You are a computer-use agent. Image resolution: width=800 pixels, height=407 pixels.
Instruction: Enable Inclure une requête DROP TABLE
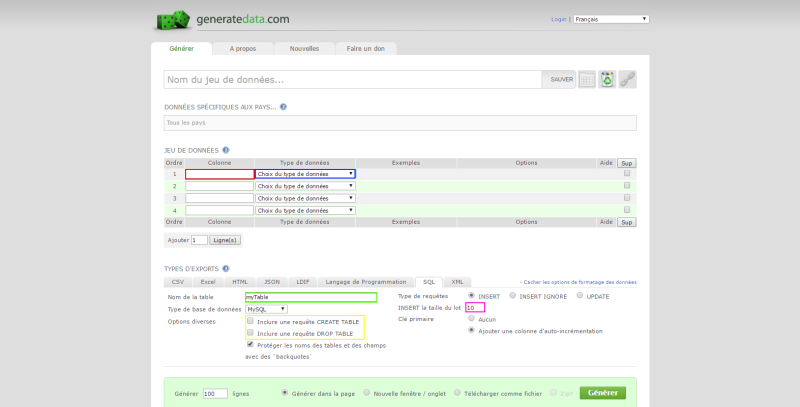(250, 333)
